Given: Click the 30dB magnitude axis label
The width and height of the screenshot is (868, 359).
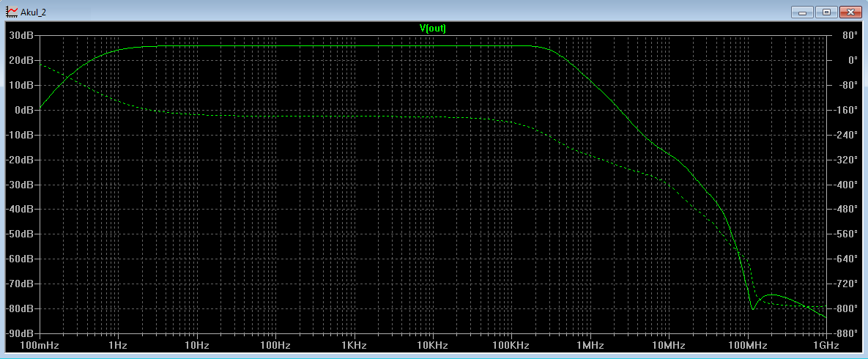Looking at the screenshot, I should coord(22,35).
